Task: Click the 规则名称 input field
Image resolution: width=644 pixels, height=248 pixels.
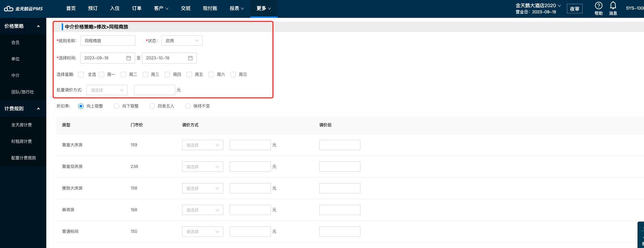Action: 108,41
